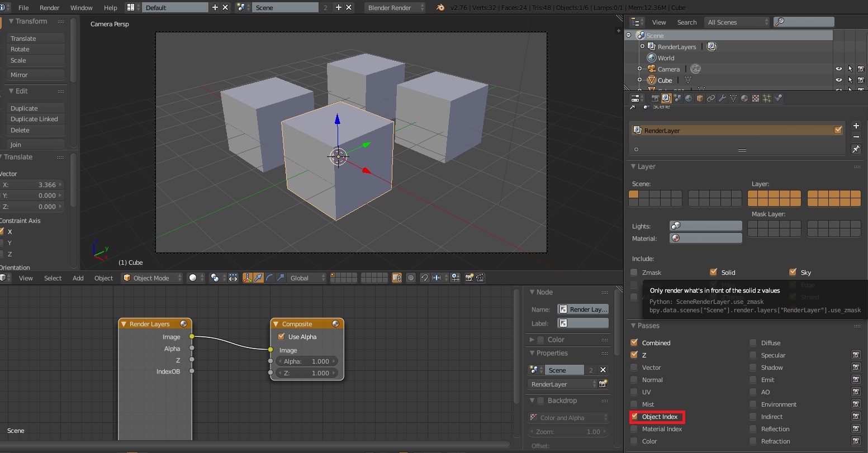Viewport: 868px width, 453px height.
Task: Collapse the Scene tree in outliner
Action: [x=629, y=35]
